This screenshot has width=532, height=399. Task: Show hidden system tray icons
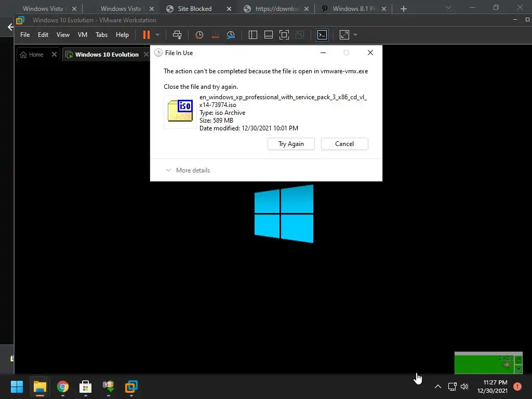(x=438, y=387)
